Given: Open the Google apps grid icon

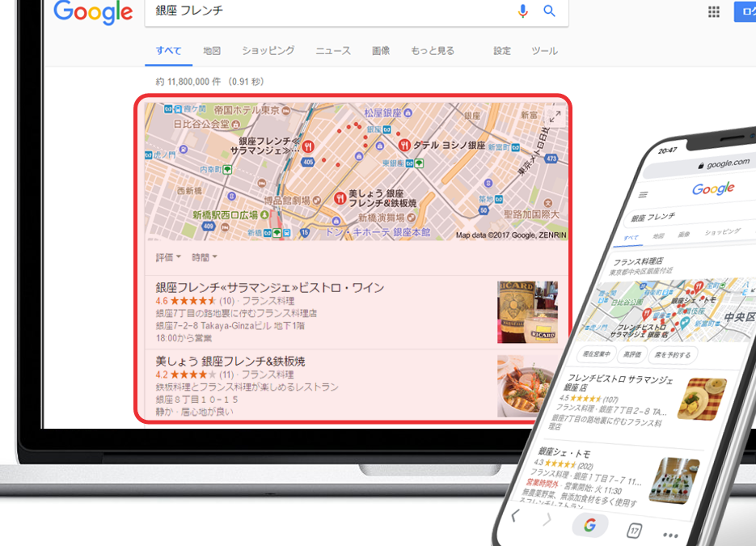Looking at the screenshot, I should (714, 12).
